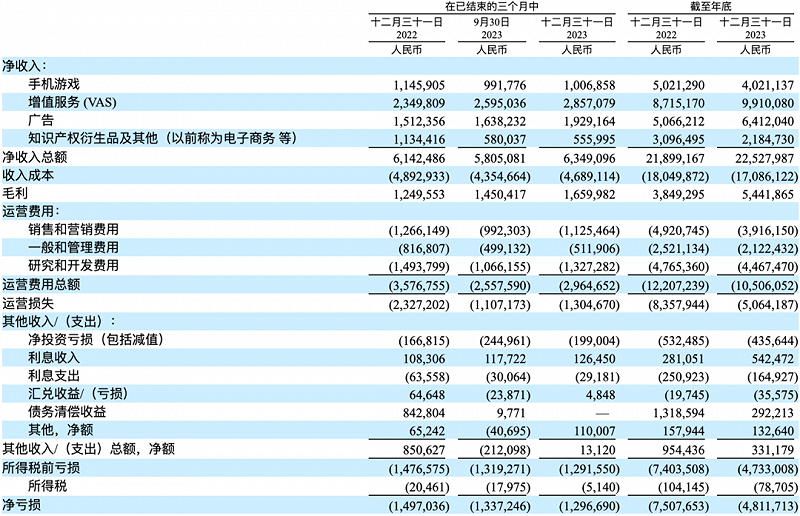Click the 一般和管理费用 row label

[73, 248]
